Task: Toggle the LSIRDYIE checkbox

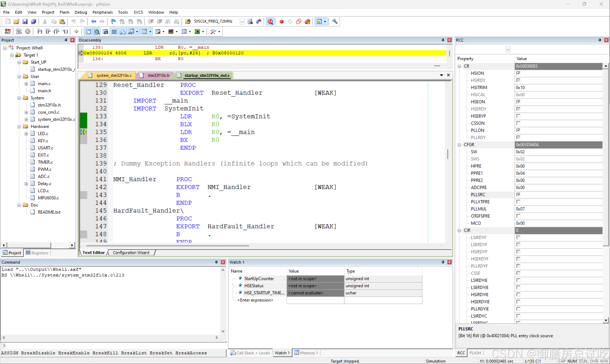Action: (x=518, y=280)
